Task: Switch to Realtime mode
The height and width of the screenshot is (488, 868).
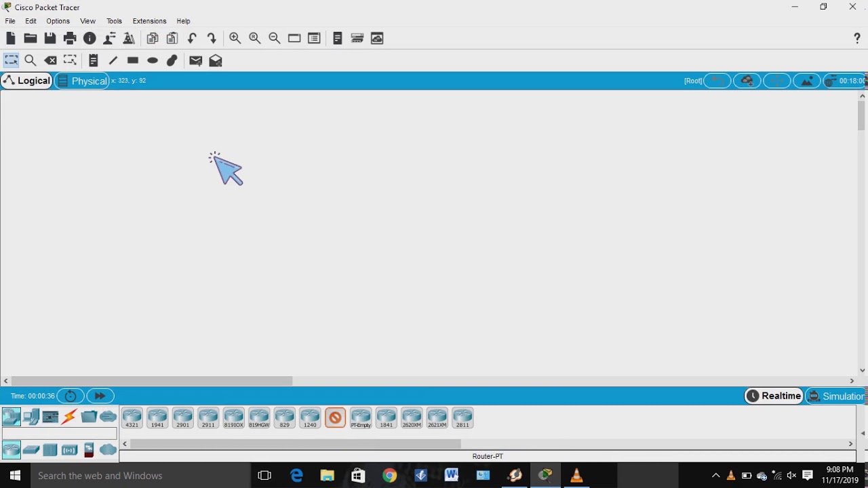Action: click(774, 396)
